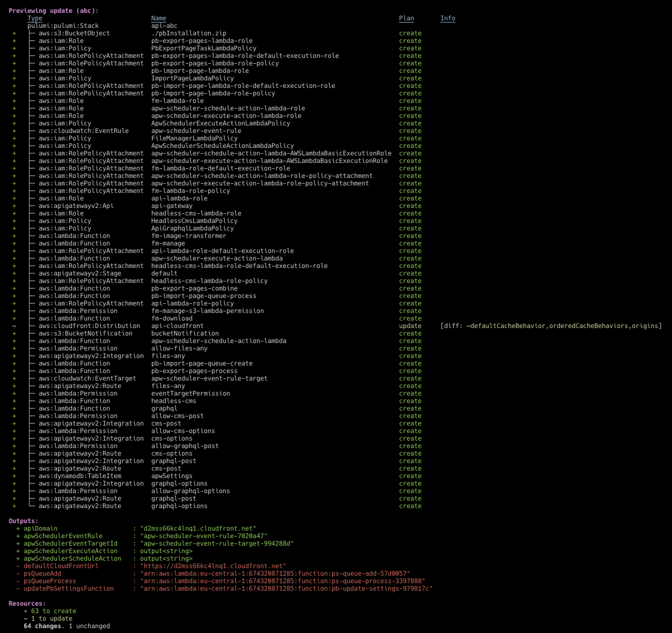Click the psQueueAdd Lambda ARN value

275,574
